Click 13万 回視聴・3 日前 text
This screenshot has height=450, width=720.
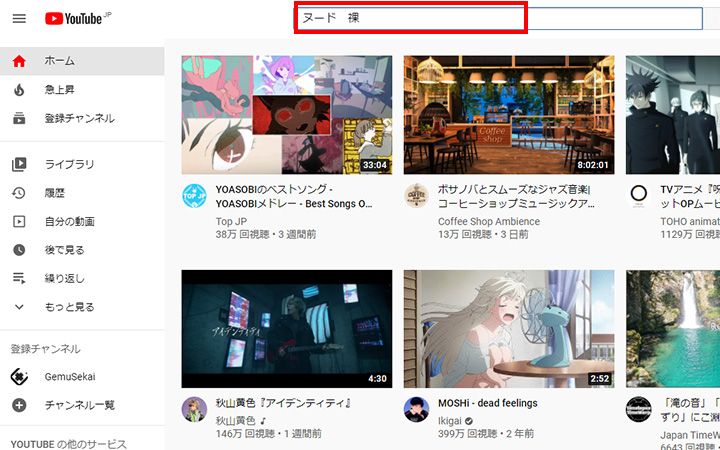[x=483, y=235]
